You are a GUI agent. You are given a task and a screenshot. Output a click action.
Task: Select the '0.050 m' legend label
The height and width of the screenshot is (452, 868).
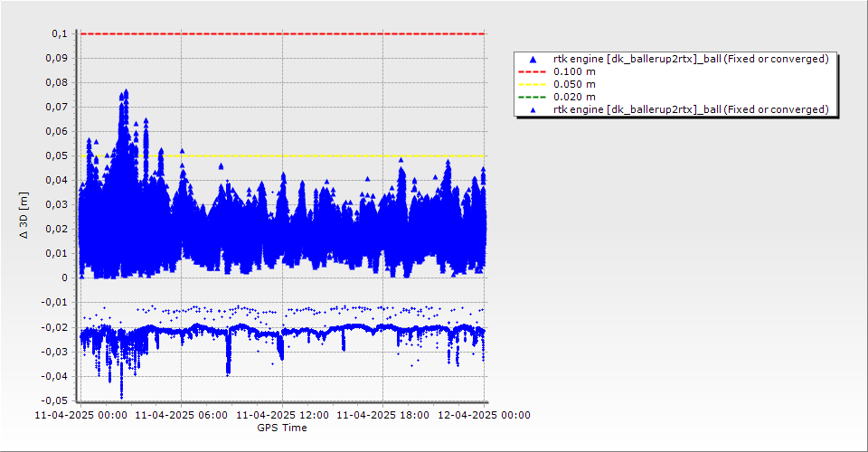point(575,85)
